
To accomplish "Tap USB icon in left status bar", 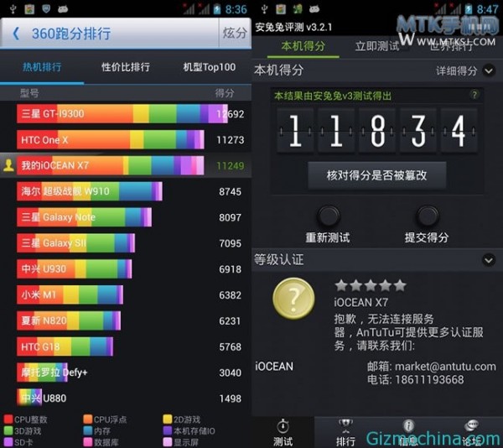I will pyautogui.click(x=13, y=9).
